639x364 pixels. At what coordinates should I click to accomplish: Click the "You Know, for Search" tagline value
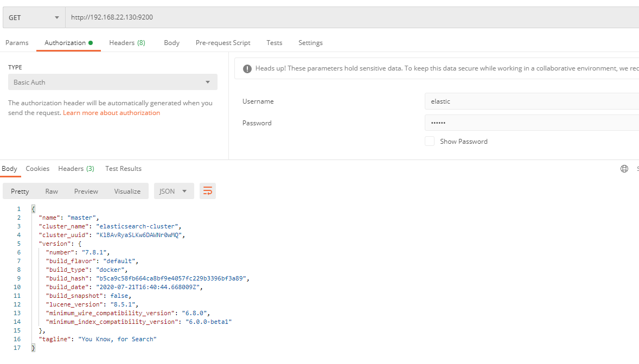coord(117,339)
